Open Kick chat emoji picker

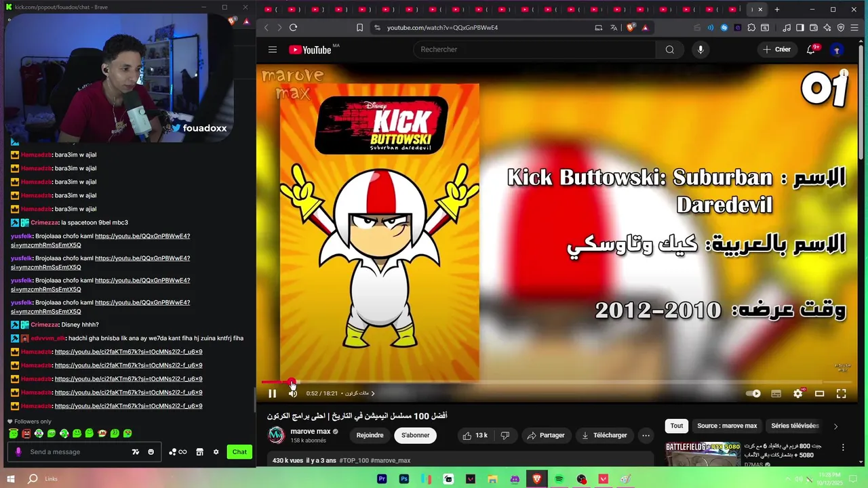coord(151,452)
